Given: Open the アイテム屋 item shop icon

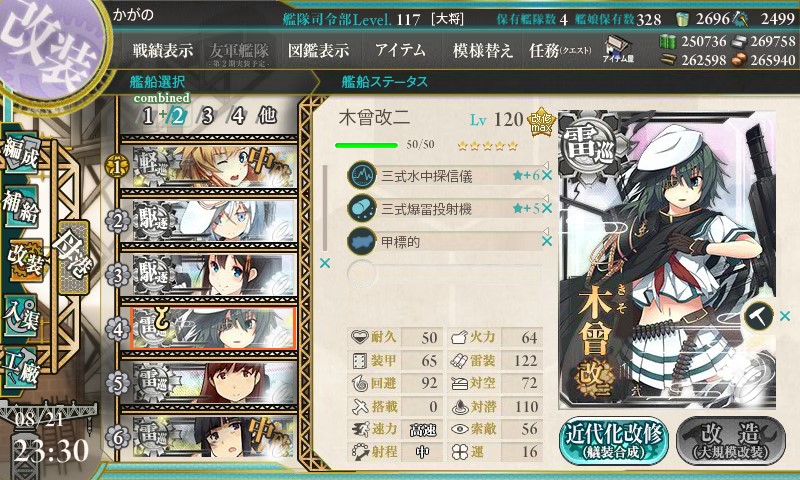Looking at the screenshot, I should [x=618, y=49].
